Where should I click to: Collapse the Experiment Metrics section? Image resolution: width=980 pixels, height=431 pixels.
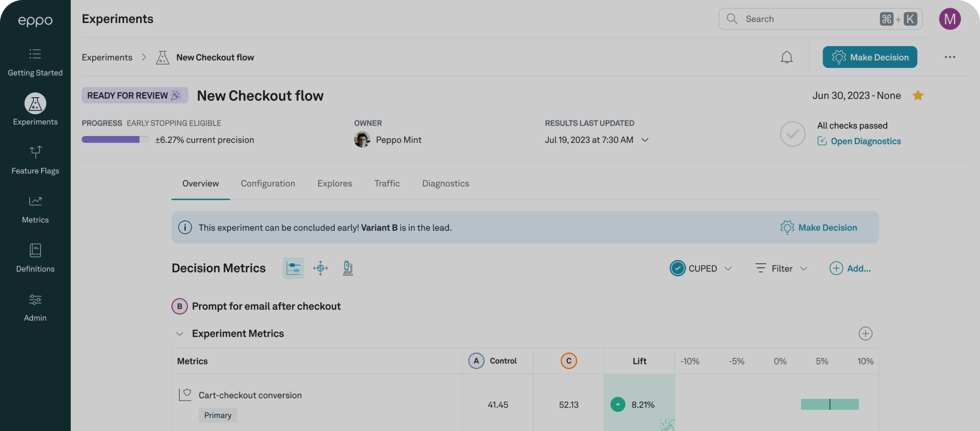180,334
